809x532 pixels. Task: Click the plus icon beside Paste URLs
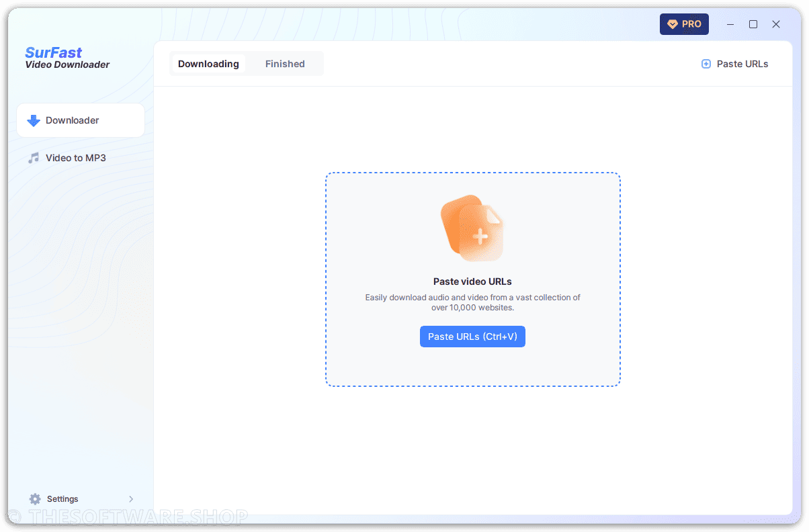point(706,64)
